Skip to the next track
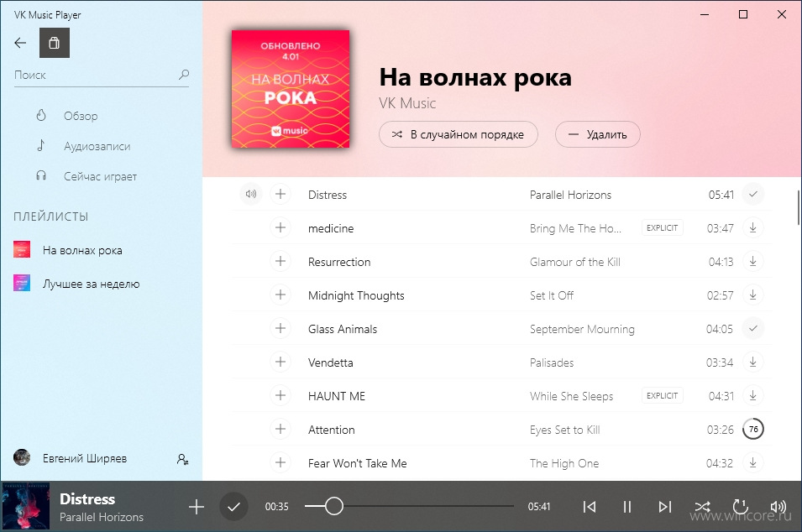Image resolution: width=802 pixels, height=532 pixels. click(x=664, y=507)
